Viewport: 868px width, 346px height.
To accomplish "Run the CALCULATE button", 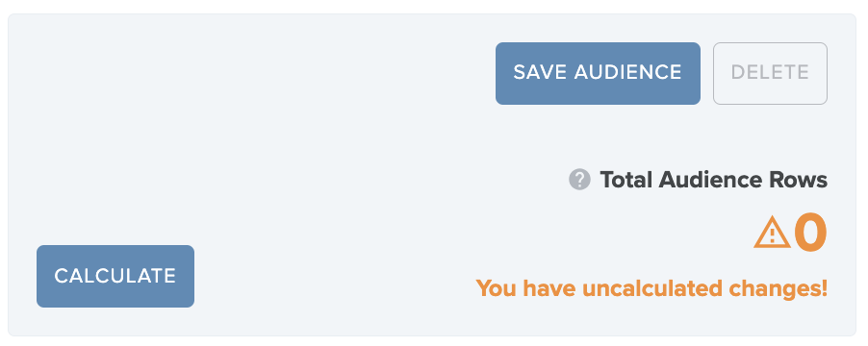I will point(115,277).
